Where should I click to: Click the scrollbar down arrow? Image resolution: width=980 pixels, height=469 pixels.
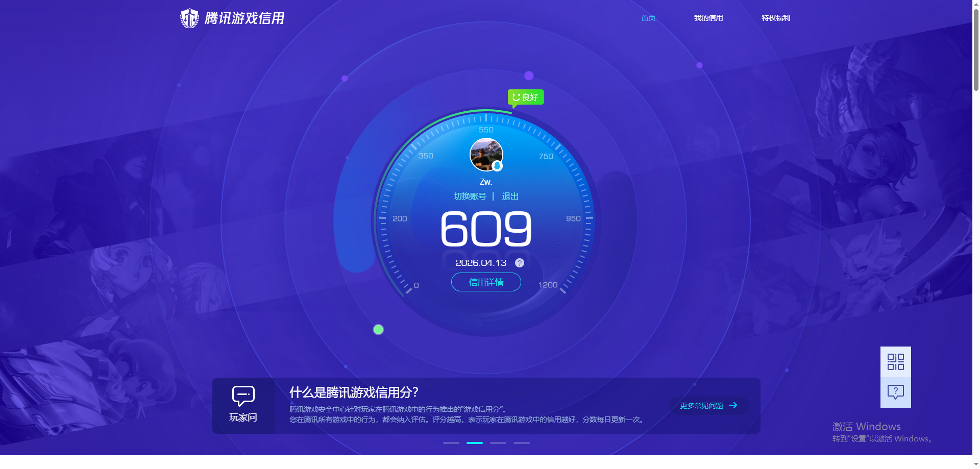[x=975, y=464]
